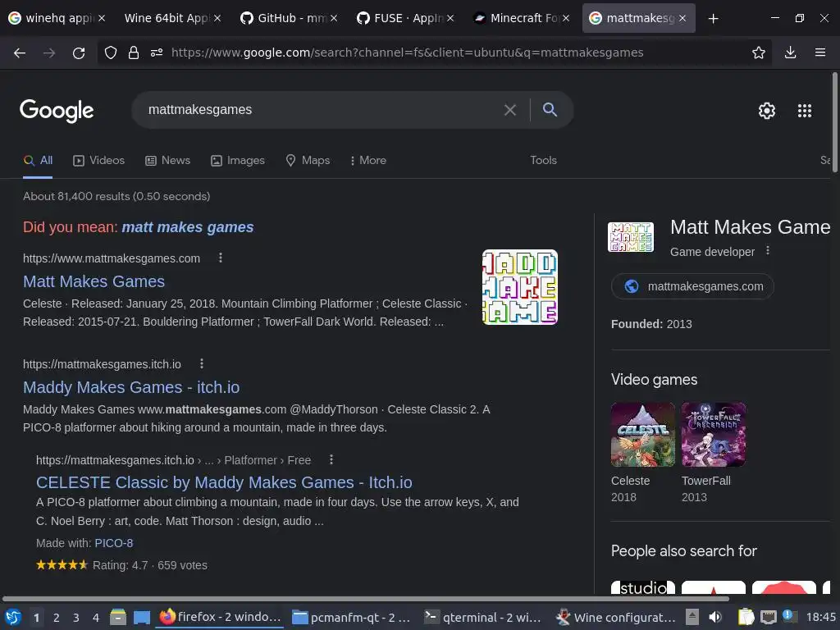Open a new browser tab with plus
This screenshot has width=840, height=630.
click(713, 19)
